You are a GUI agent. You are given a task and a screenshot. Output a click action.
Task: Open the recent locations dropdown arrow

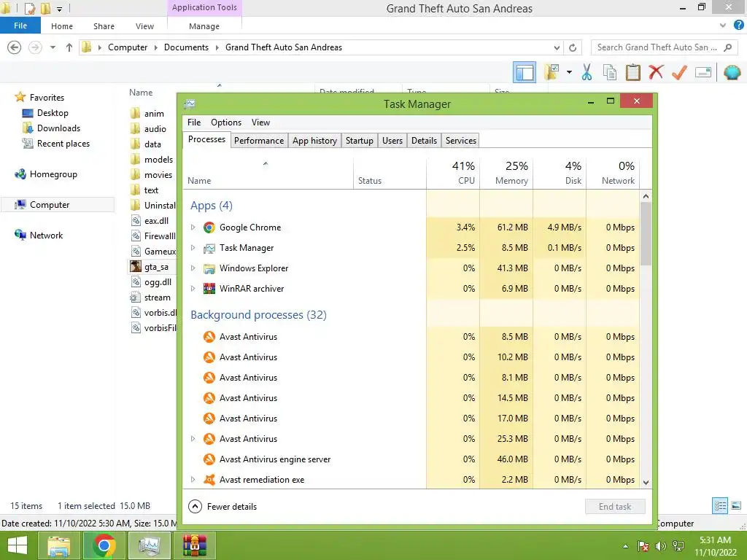pos(53,47)
